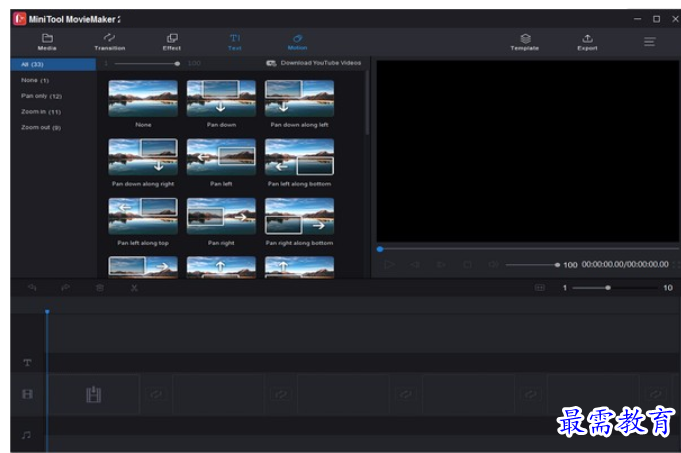Screen dimensions: 681x453
Task: Stop the preview playback
Action: pos(467,264)
